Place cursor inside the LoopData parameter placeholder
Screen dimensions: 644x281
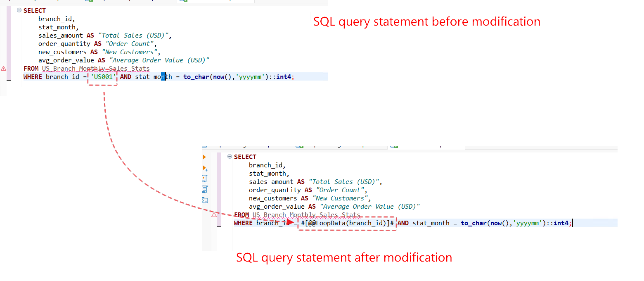coord(347,223)
